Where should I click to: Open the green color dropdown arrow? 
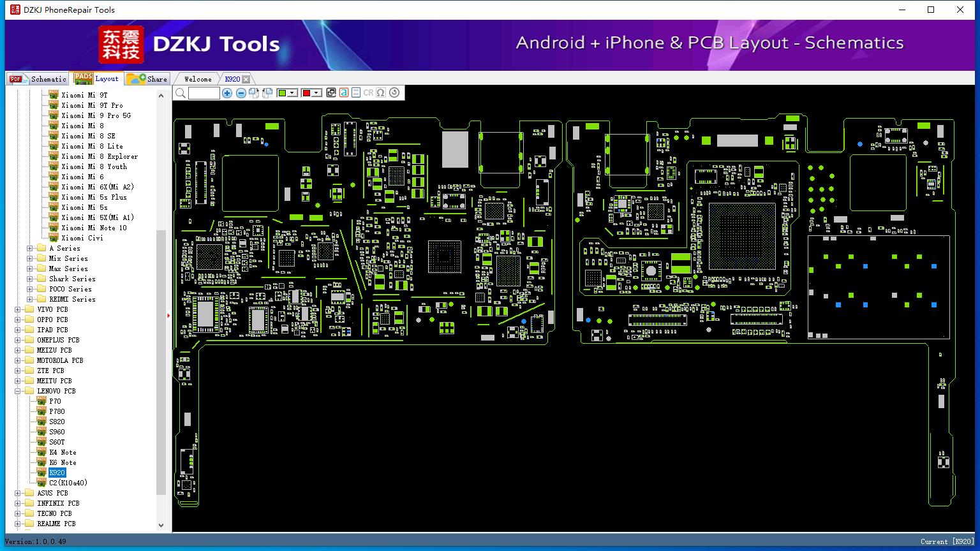(292, 93)
